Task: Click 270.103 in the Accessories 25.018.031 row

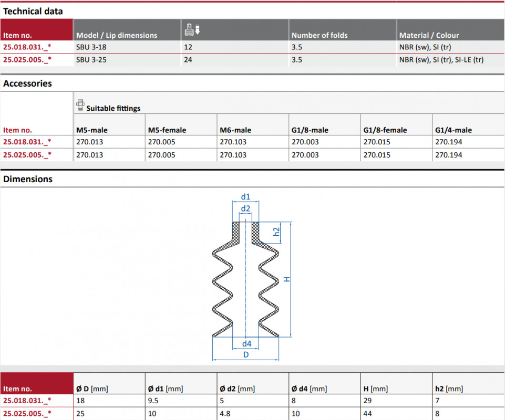Action: click(x=233, y=142)
